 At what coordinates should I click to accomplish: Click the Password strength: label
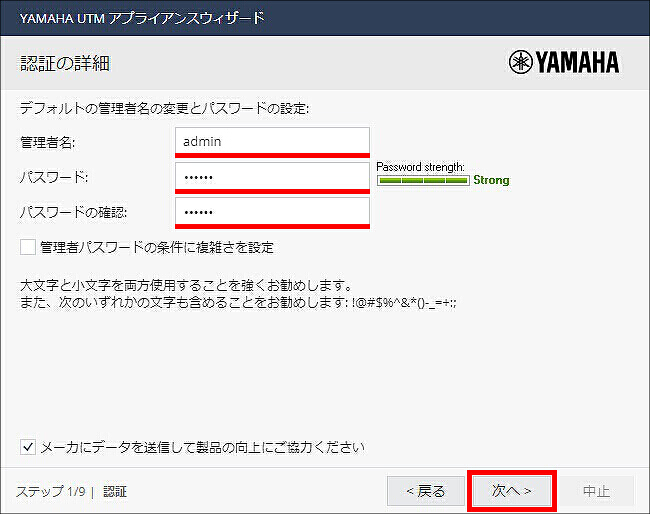point(420,167)
